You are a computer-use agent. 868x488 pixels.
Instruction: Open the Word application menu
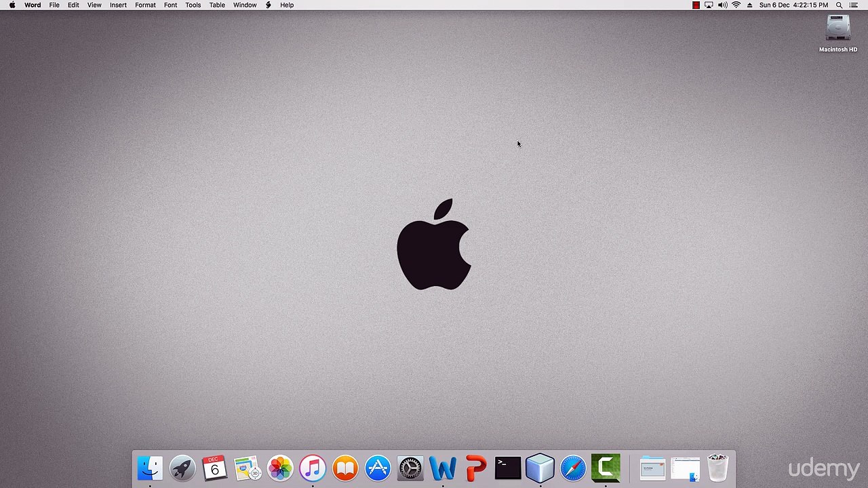point(33,5)
